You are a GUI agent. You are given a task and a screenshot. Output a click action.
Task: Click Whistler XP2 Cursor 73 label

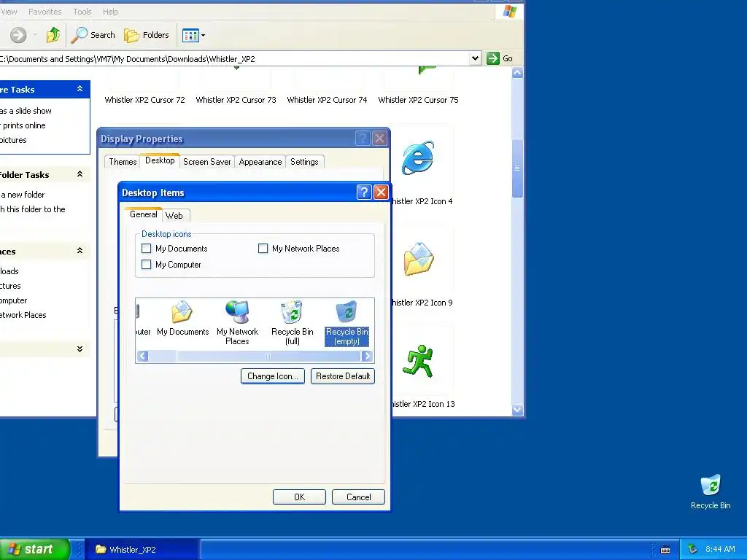(236, 100)
